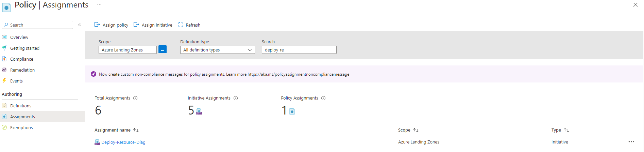Open Definitions under Authoring
This screenshot has width=644, height=152.
pyautogui.click(x=21, y=106)
